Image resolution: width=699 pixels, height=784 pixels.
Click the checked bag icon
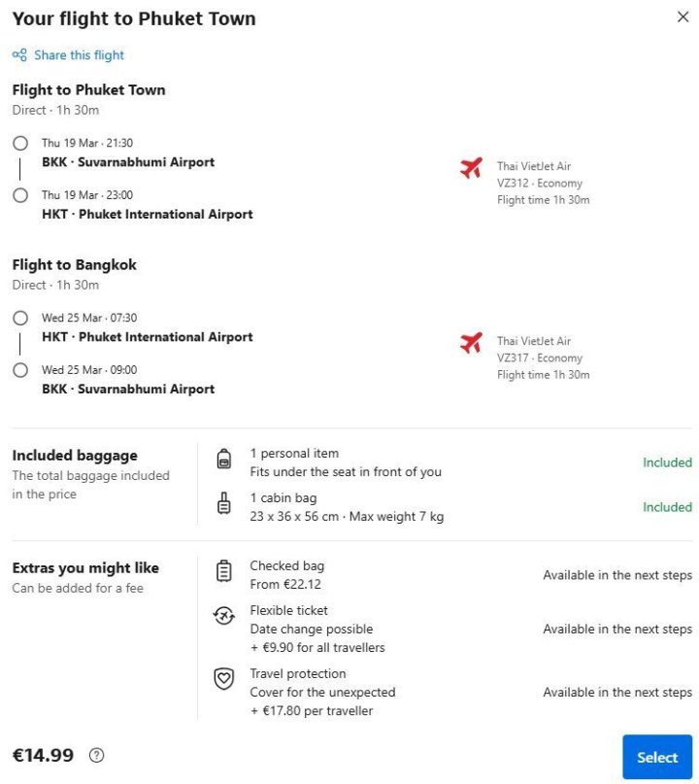coord(224,572)
